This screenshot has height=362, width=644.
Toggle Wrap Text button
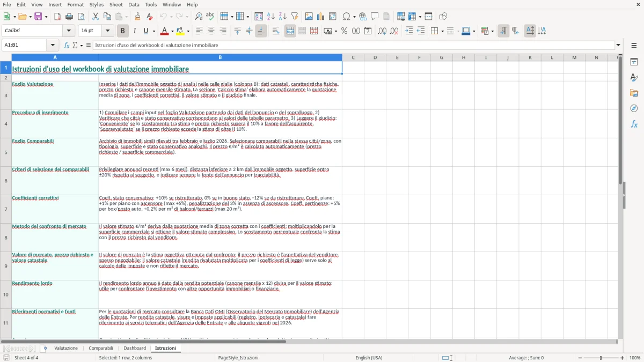(x=276, y=31)
